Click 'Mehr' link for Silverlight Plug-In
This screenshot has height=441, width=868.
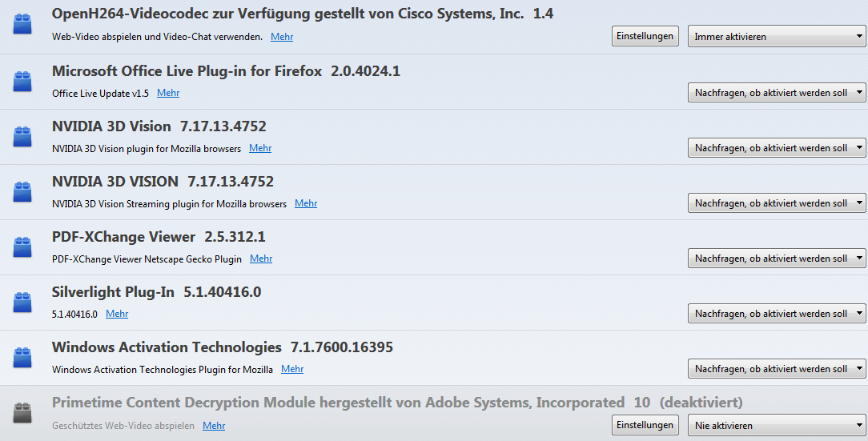[117, 314]
